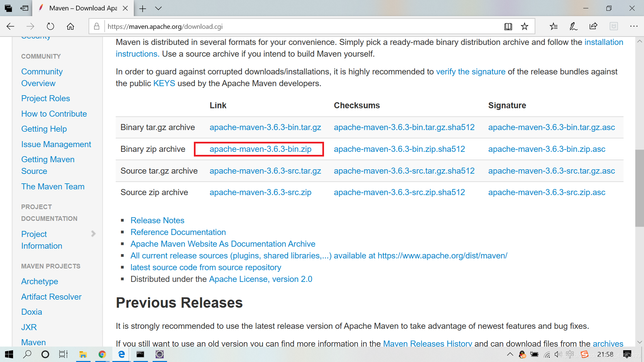This screenshot has height=362, width=644.
Task: Click the page refresh icon
Action: (x=50, y=26)
